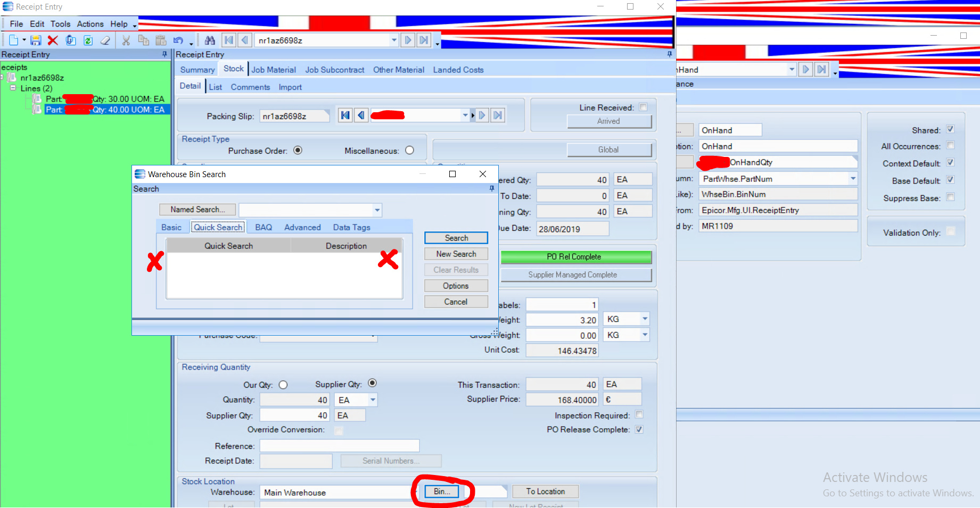Toggle the Base Default checkbox
The height and width of the screenshot is (508, 980).
[x=950, y=180]
